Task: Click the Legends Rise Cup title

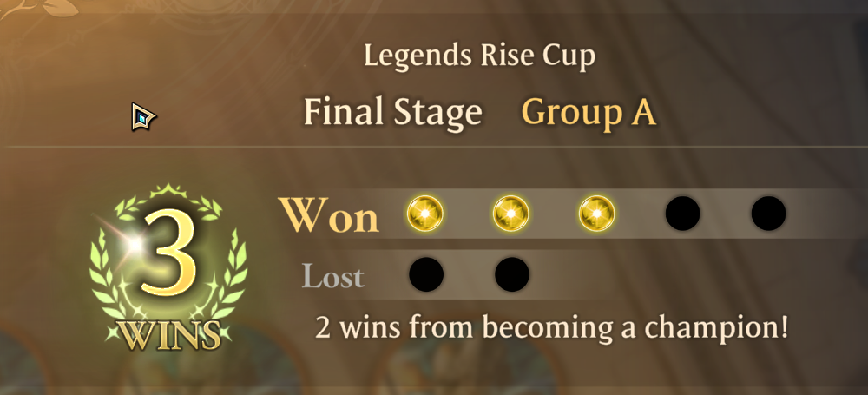Action: coord(479,56)
